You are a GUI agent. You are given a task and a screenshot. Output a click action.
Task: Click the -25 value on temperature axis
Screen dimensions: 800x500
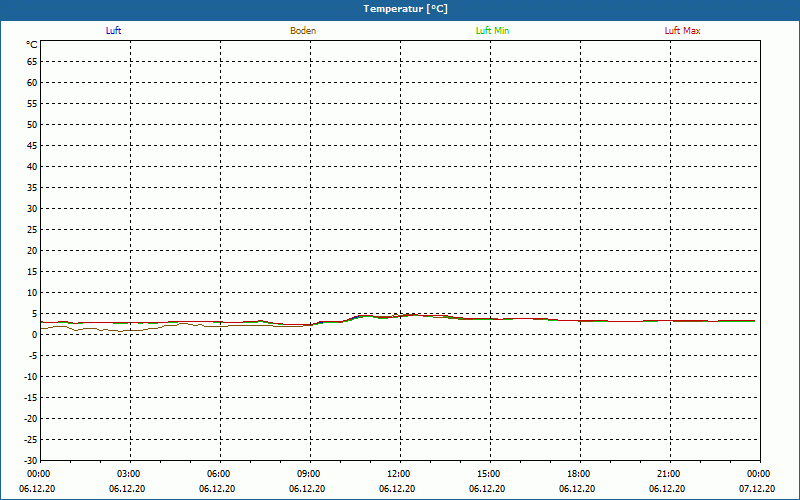pos(31,440)
